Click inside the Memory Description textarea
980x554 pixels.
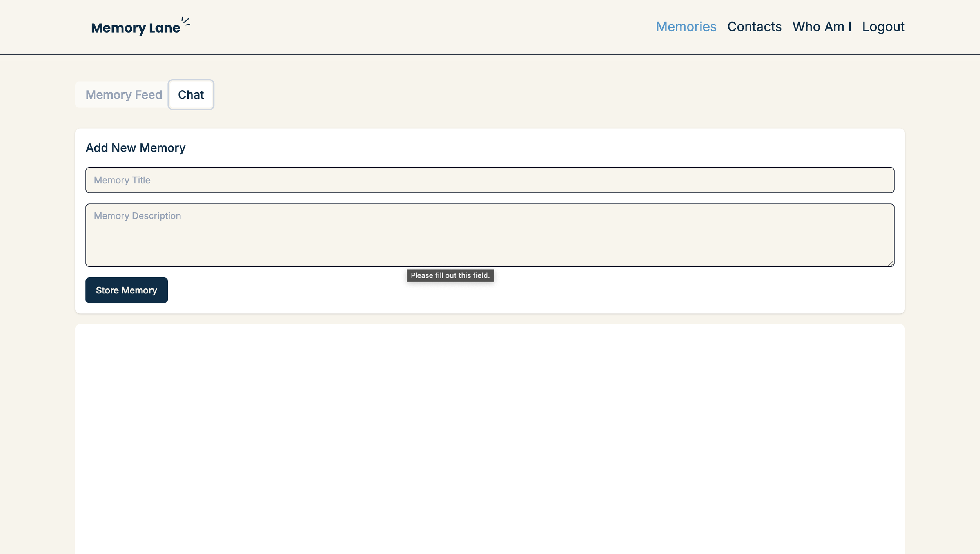[x=489, y=235]
